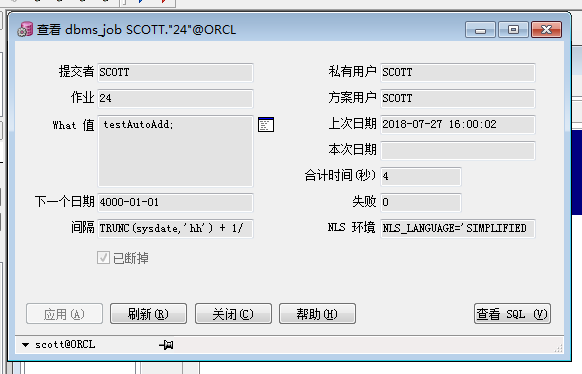This screenshot has height=374, width=582.
Task: Close the dbms_job dialog with X
Action: coord(546,30)
